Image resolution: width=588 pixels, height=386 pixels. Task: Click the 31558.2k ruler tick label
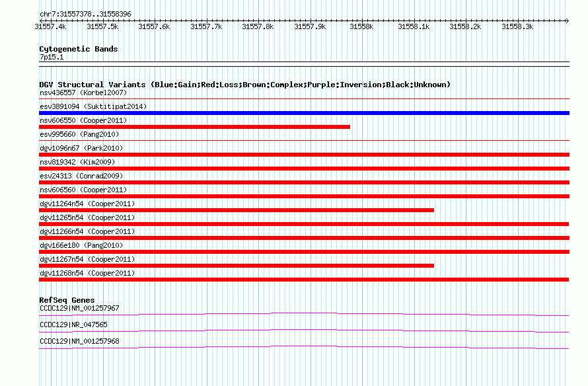click(x=465, y=26)
